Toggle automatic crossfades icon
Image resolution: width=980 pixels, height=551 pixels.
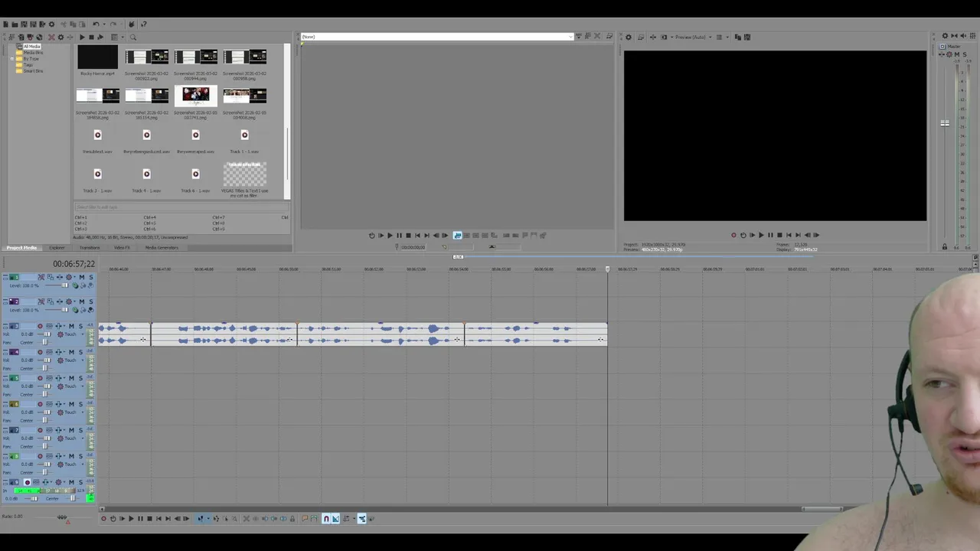coord(335,519)
